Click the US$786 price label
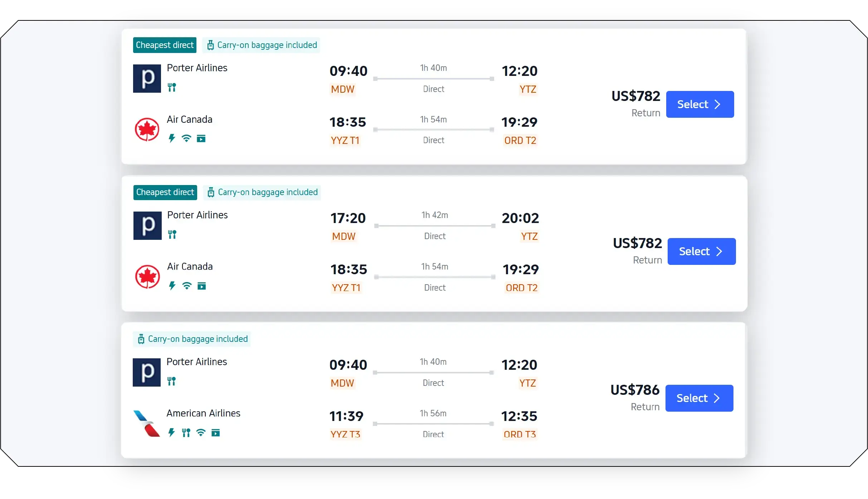This screenshot has height=499, width=868. tap(634, 389)
